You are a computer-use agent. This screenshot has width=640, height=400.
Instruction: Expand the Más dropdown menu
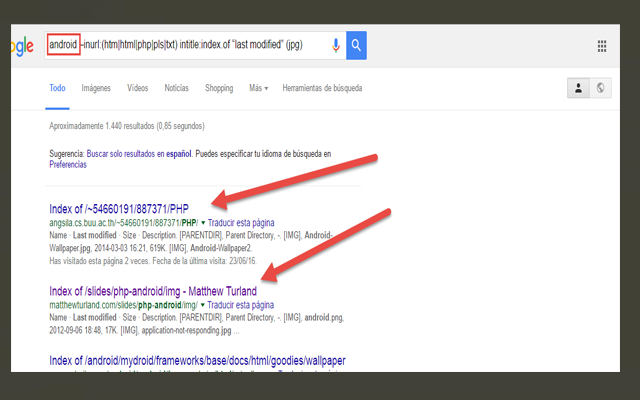pos(258,88)
